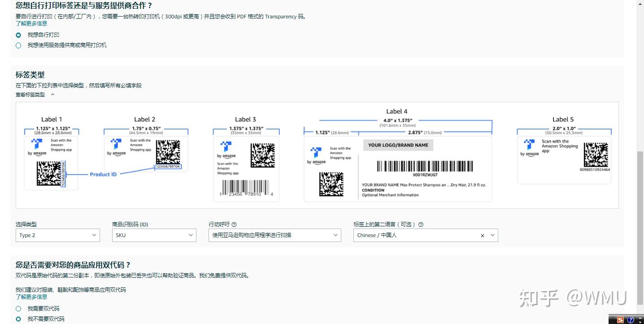Image resolution: width=644 pixels, height=324 pixels.
Task: Open the 了解更多信息 link about dual codes
Action: [31, 296]
